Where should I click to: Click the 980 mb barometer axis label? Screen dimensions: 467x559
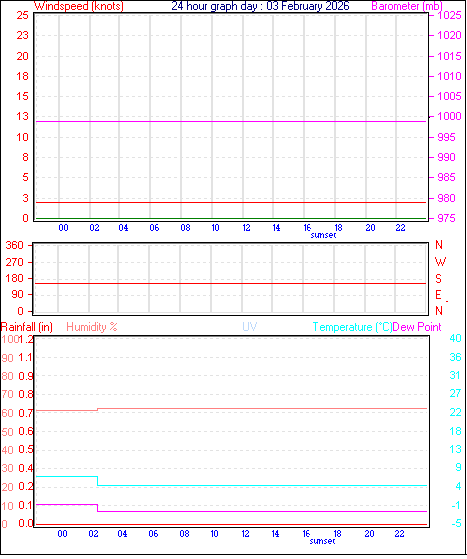pyautogui.click(x=446, y=198)
